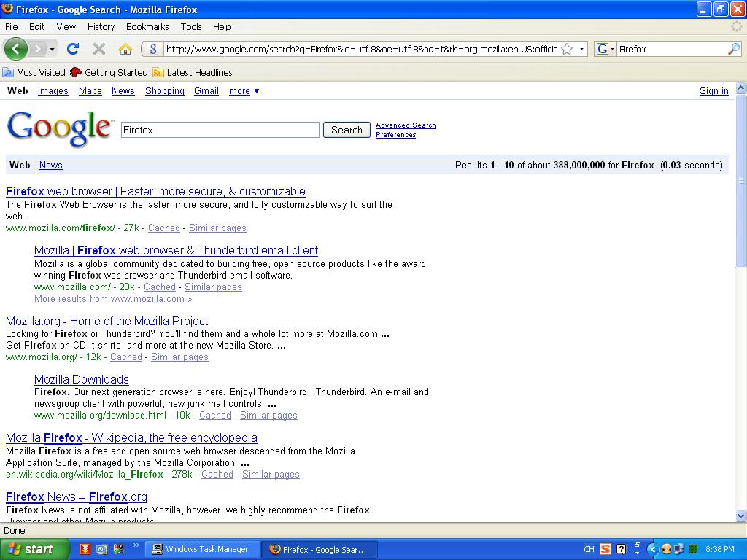Bookmark this page with the star icon

pyautogui.click(x=567, y=49)
